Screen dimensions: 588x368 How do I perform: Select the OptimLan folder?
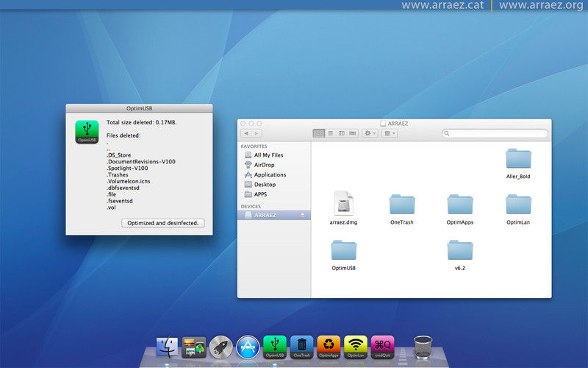point(518,209)
